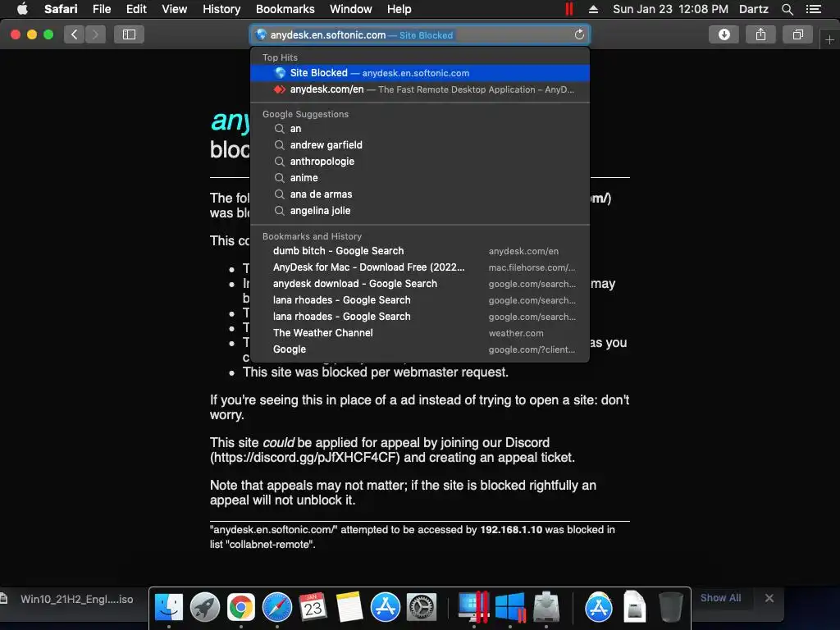Select the anydesk.com/en top hit
This screenshot has height=630, width=840.
(x=420, y=89)
